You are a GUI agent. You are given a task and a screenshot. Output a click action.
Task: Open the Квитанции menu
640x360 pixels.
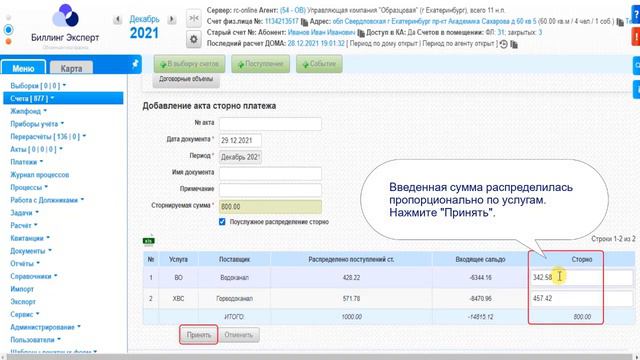click(x=30, y=238)
